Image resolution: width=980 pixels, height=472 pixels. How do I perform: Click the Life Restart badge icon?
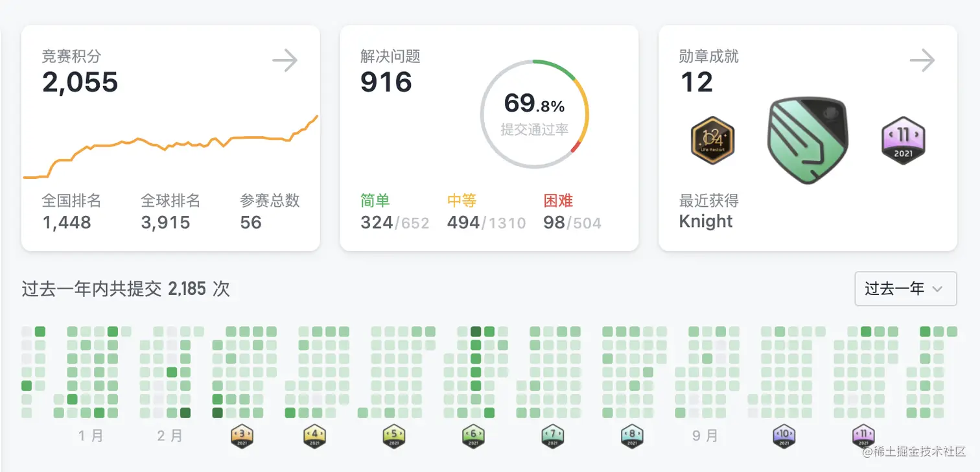tap(712, 140)
